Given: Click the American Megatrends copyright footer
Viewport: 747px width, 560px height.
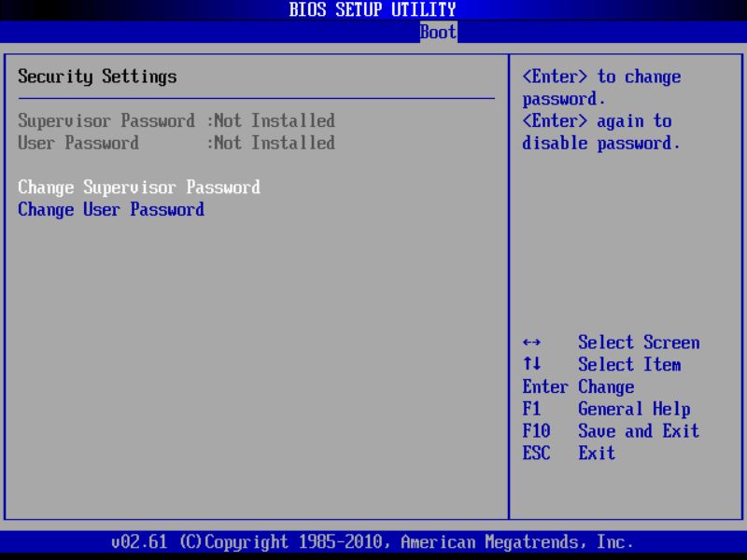Looking at the screenshot, I should pyautogui.click(x=373, y=541).
